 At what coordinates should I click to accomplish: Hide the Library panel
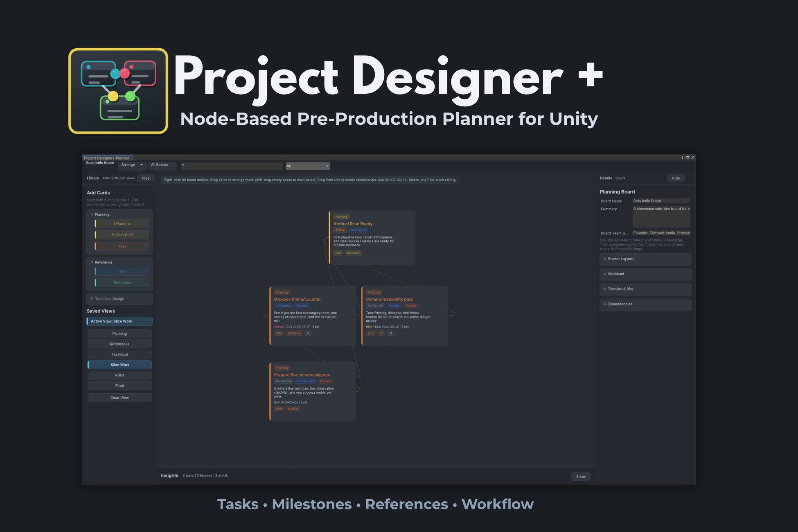pos(146,178)
